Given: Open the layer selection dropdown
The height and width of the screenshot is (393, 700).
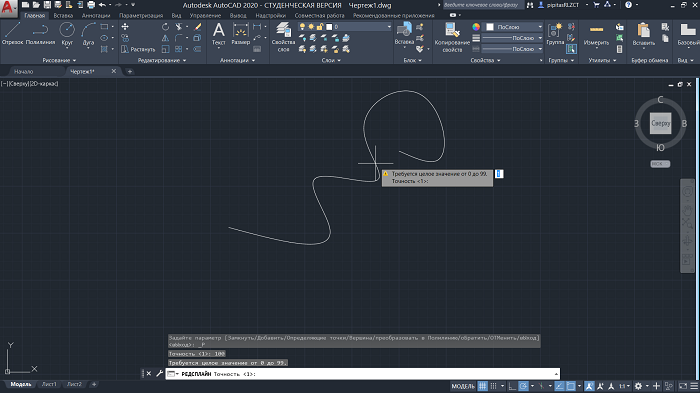Looking at the screenshot, I should [x=389, y=27].
